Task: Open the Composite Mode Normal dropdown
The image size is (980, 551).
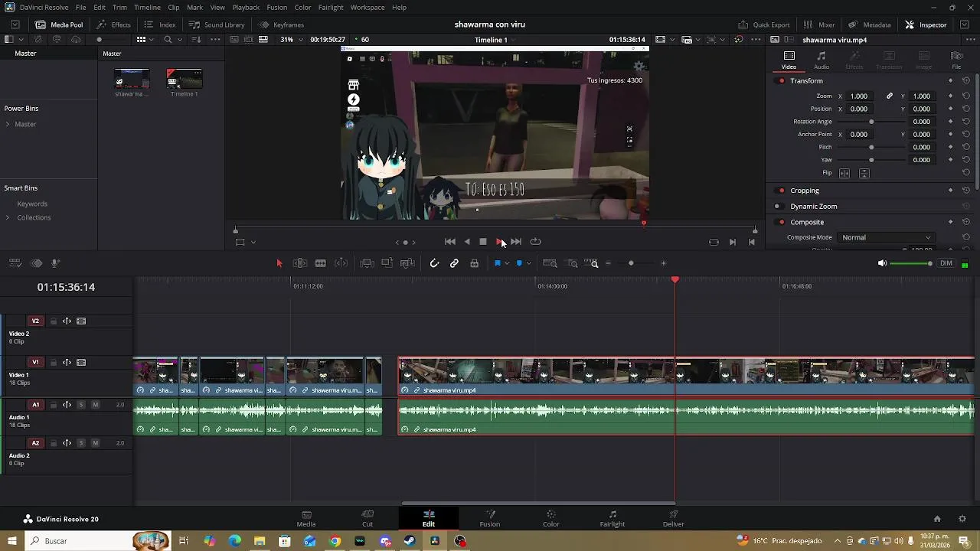Action: (887, 237)
